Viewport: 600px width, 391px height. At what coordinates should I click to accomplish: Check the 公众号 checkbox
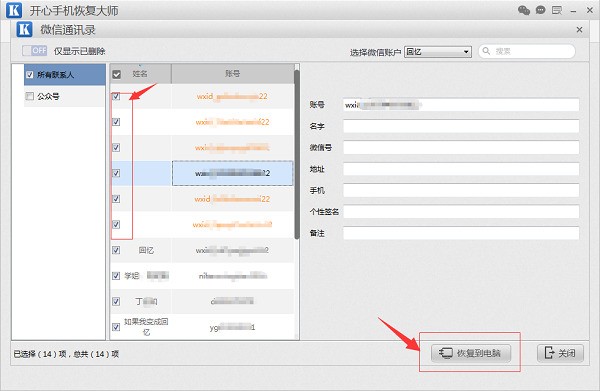click(29, 96)
